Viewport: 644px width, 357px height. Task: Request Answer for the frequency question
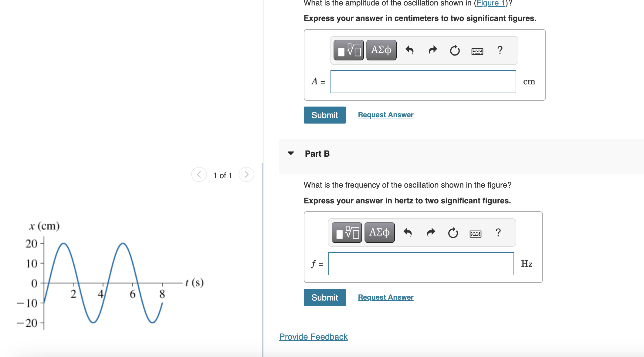385,297
